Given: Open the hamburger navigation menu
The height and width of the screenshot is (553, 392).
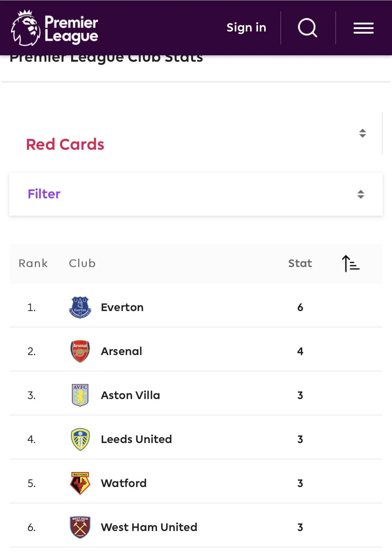Looking at the screenshot, I should 363,28.
